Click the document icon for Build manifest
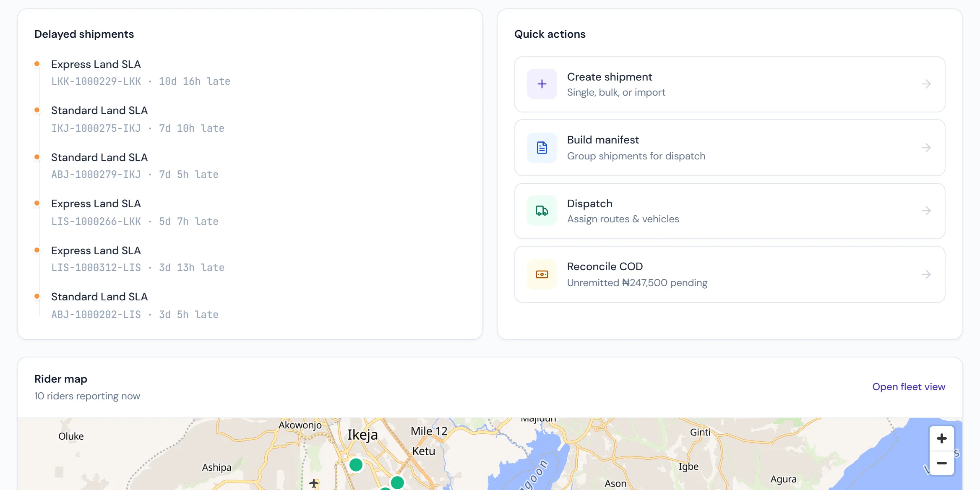Image resolution: width=980 pixels, height=490 pixels. pos(542,148)
